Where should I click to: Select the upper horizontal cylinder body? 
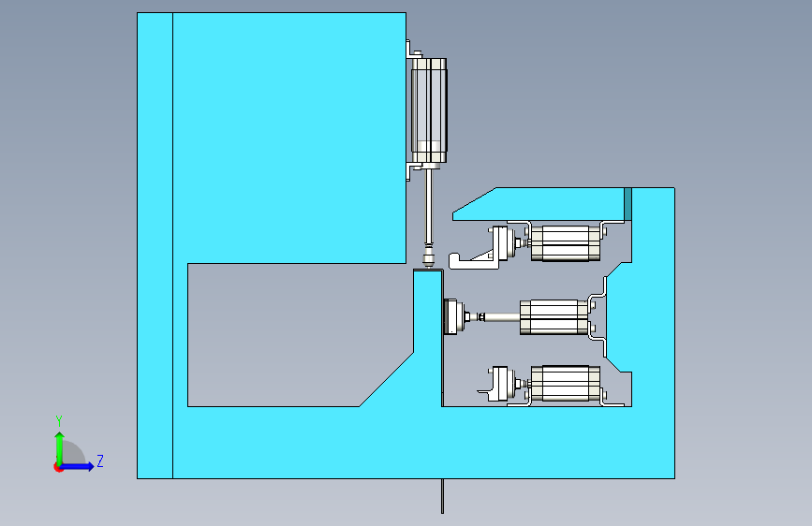coord(566,243)
